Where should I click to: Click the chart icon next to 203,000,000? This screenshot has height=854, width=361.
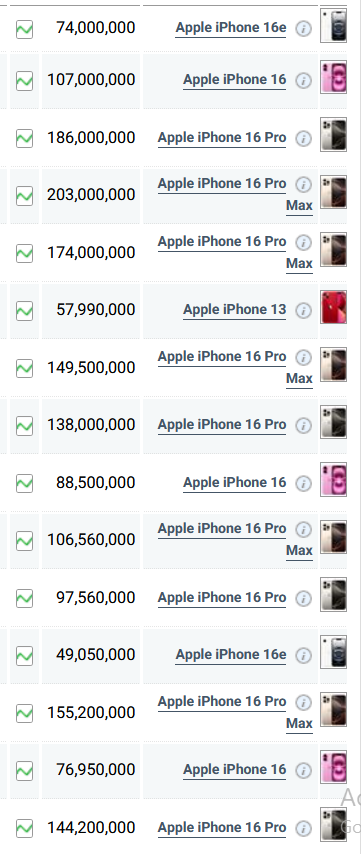point(25,196)
